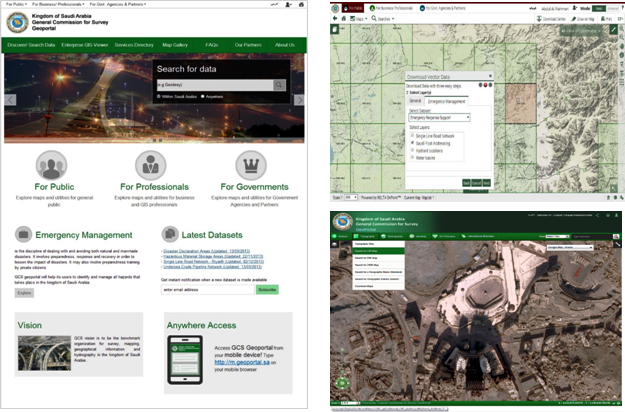Select For Business/Professionals tab in map viewer
This screenshot has width=625, height=412.
tap(391, 8)
